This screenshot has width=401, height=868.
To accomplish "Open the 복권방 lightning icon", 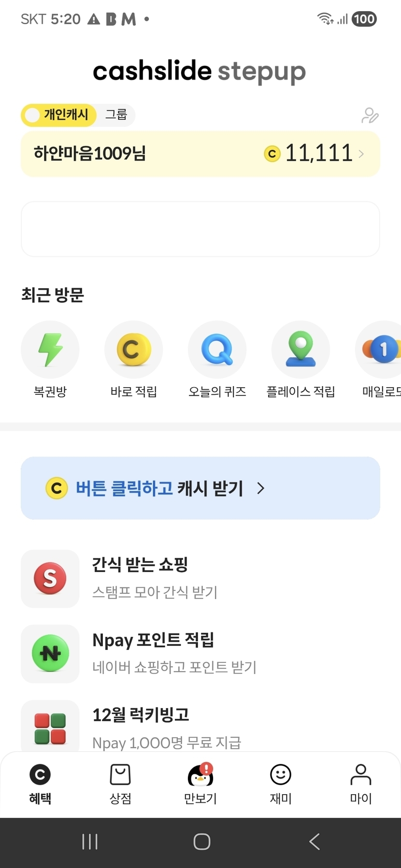I will tap(50, 350).
